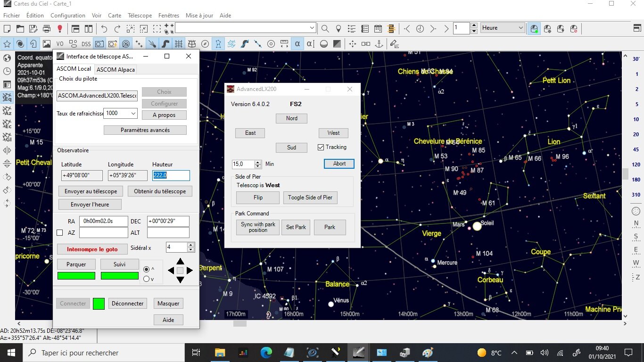Toggle the coordinate grid icon

pos(178,44)
